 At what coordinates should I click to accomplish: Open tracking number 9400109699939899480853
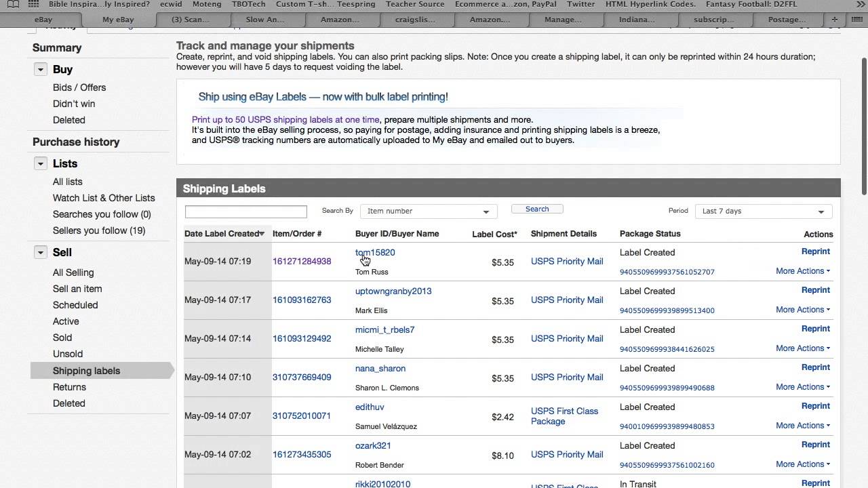(x=667, y=426)
